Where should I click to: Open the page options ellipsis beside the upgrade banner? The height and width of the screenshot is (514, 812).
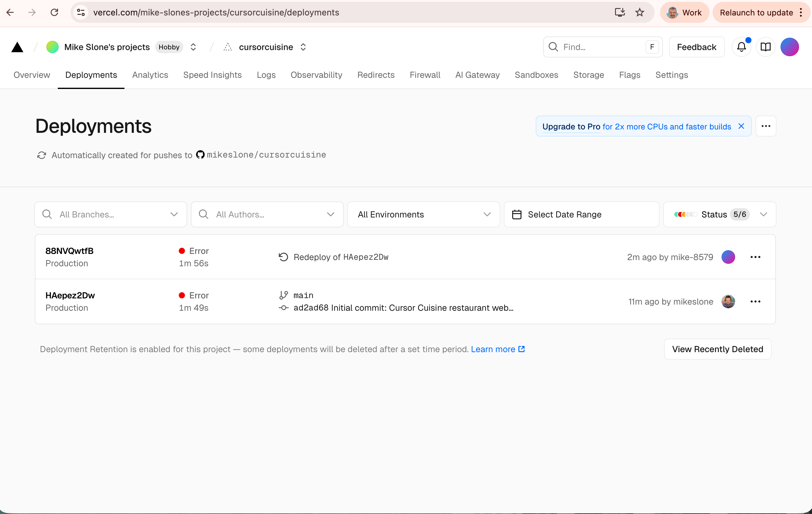pyautogui.click(x=765, y=126)
